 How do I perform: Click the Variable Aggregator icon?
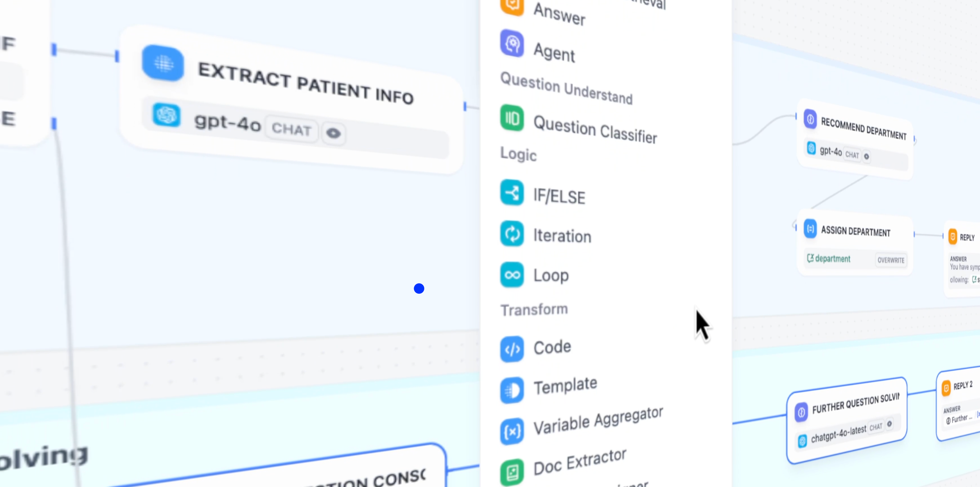(512, 432)
